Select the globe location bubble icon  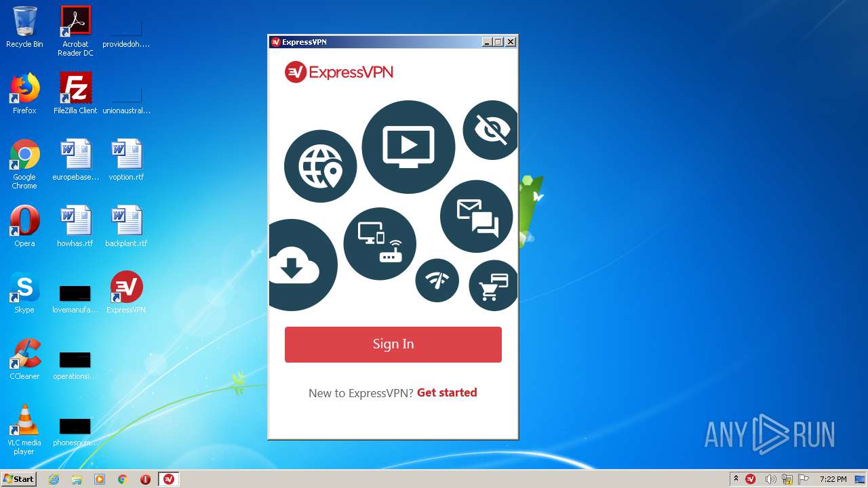point(320,166)
